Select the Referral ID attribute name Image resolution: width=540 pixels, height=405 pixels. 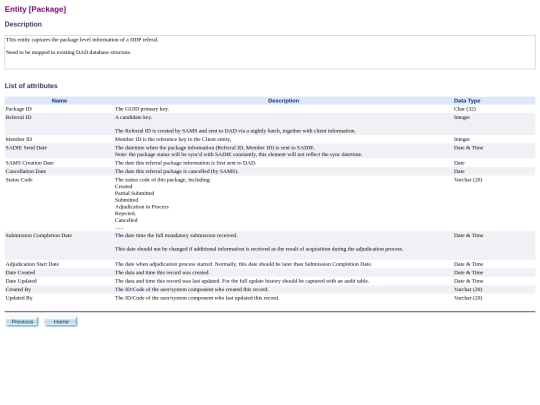tap(18, 117)
